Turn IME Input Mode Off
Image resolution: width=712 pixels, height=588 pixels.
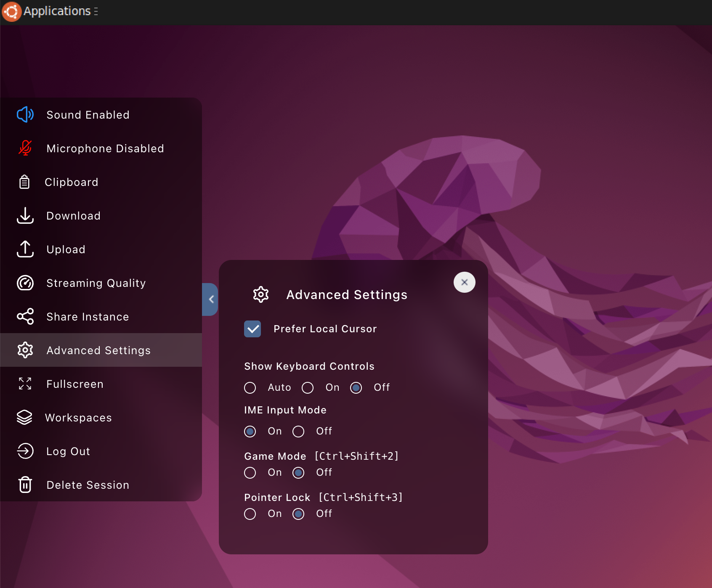[x=298, y=432]
